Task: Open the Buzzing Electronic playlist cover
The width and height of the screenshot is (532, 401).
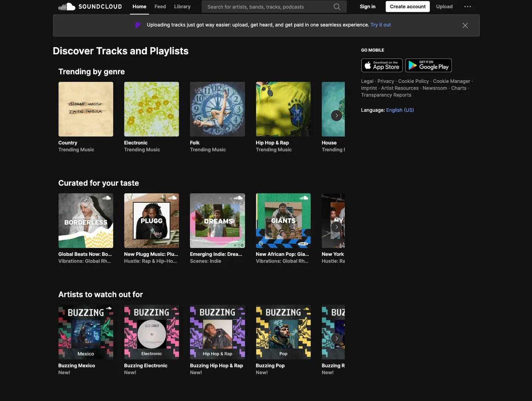Action: click(x=152, y=332)
